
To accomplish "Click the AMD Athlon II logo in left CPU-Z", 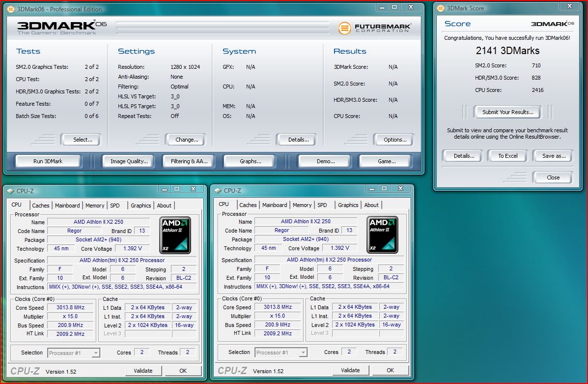I will coord(175,236).
